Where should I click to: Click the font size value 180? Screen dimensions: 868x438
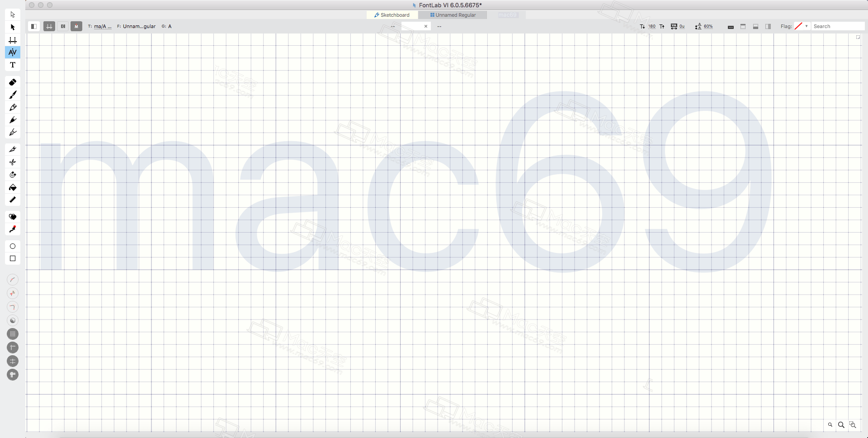[652, 26]
